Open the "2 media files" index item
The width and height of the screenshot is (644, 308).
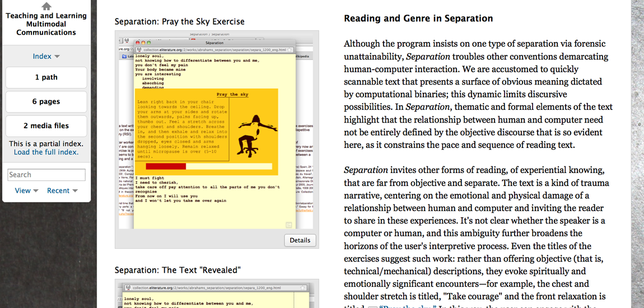[x=46, y=126]
